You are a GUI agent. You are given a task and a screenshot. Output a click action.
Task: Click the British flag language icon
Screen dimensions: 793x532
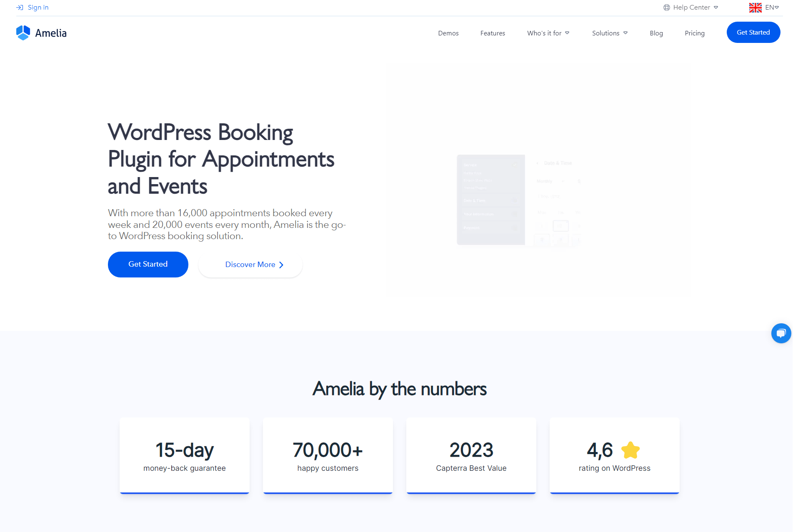(x=755, y=7)
